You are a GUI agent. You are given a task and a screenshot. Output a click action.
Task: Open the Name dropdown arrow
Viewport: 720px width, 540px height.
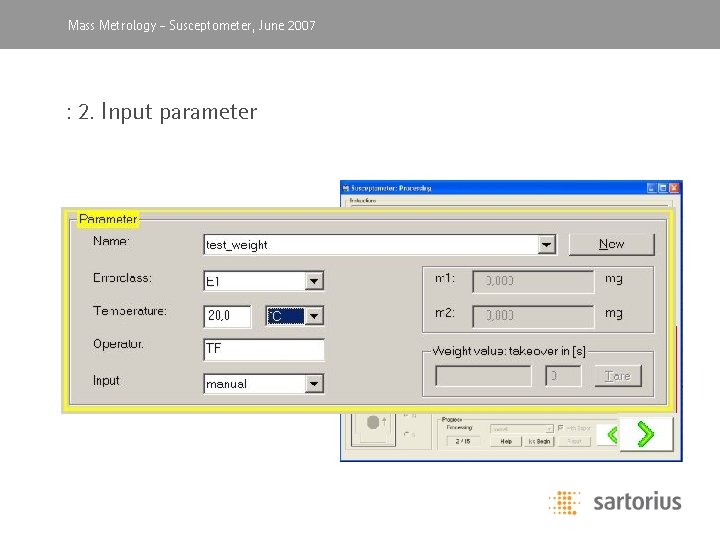(x=546, y=245)
